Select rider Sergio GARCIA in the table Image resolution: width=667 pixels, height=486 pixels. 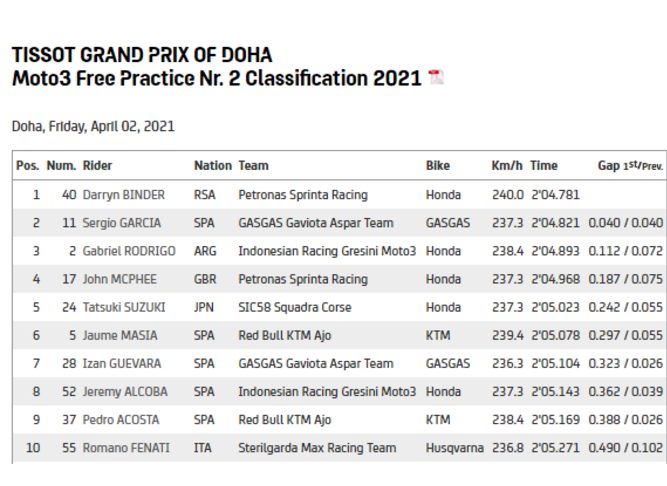coord(121,223)
